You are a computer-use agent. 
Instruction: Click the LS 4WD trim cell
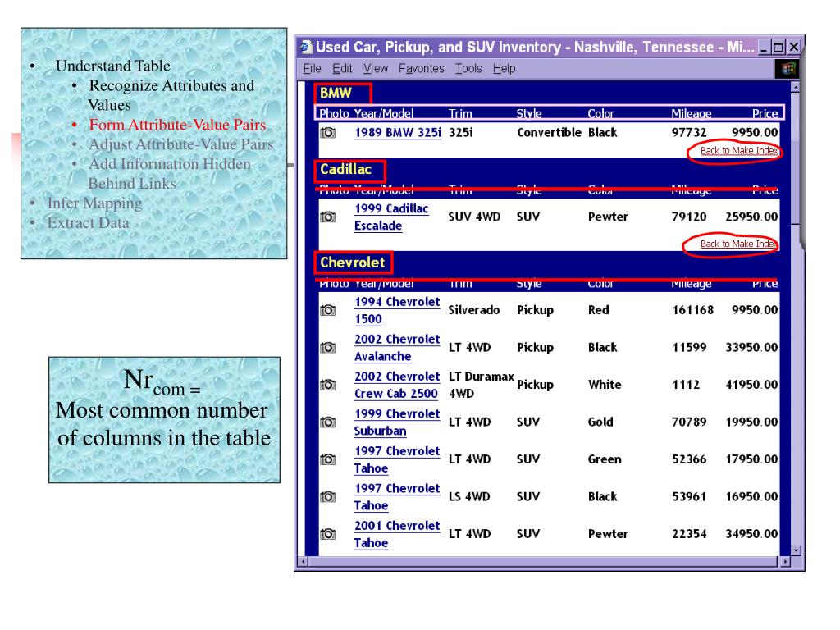tap(469, 496)
